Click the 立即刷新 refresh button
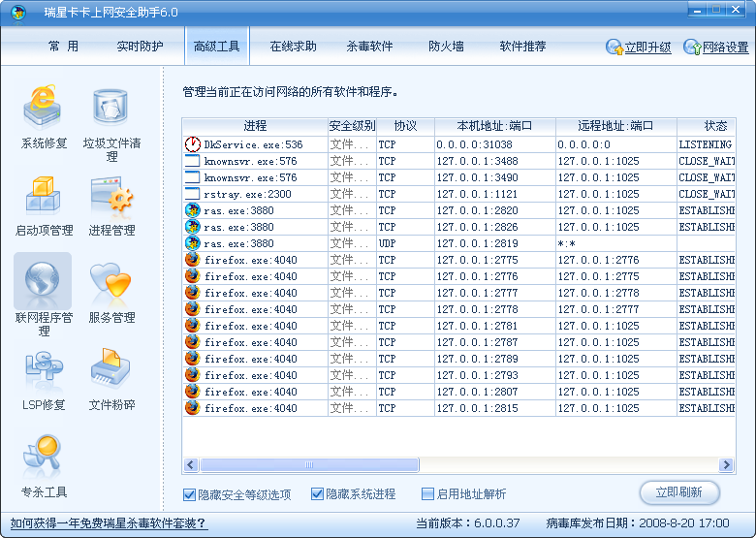 click(x=678, y=492)
